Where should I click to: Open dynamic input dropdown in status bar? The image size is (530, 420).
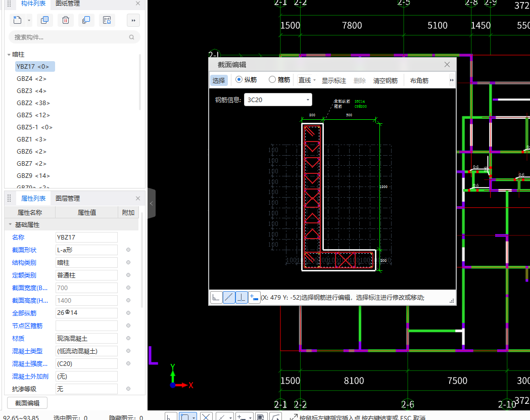tap(250, 417)
